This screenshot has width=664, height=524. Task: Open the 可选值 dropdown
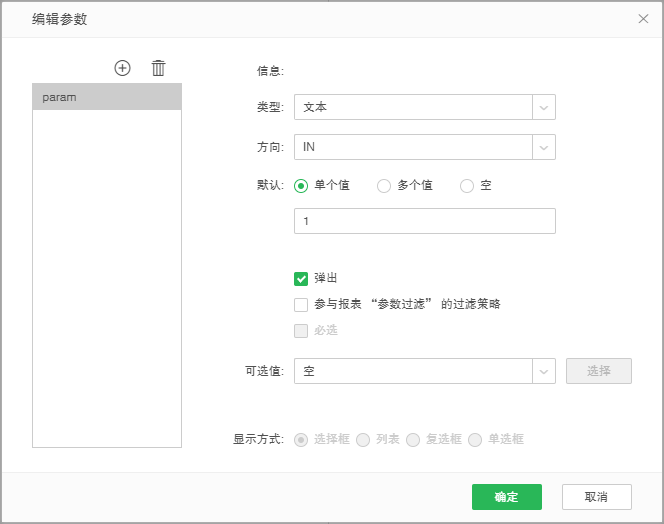point(424,371)
